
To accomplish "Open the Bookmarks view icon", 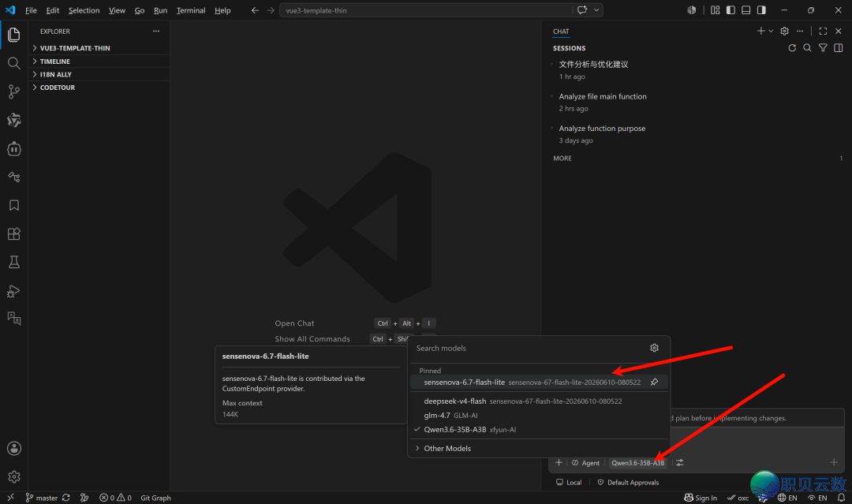I will [x=14, y=205].
